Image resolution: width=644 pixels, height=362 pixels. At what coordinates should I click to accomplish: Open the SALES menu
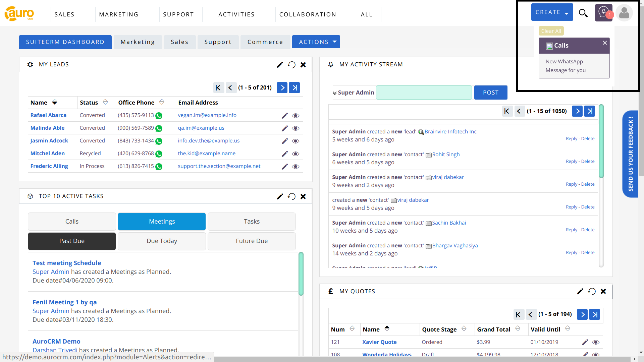[66, 14]
